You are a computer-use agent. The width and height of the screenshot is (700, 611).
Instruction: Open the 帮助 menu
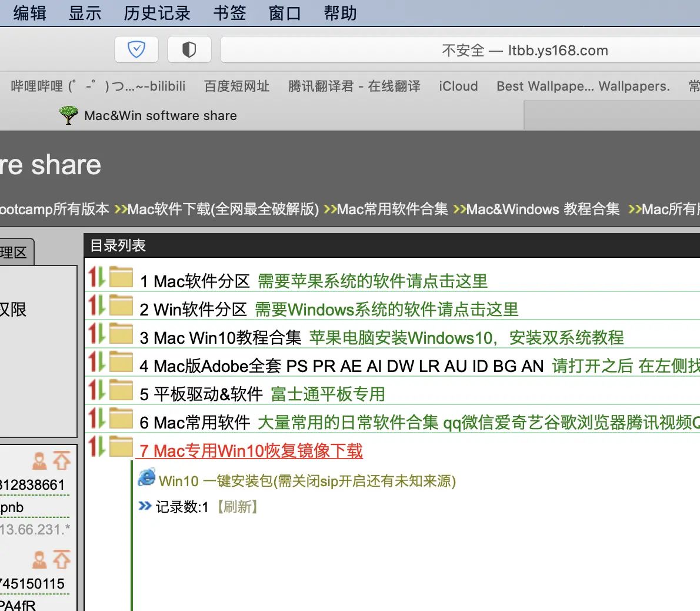coord(340,13)
